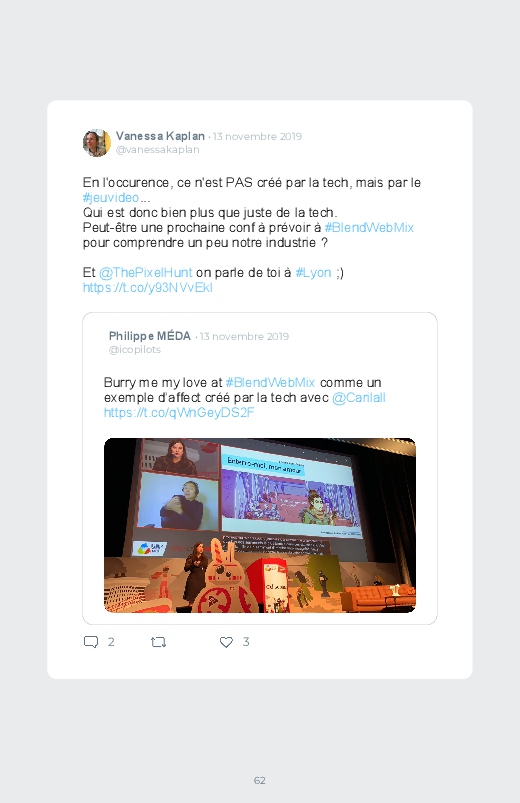This screenshot has width=520, height=803.
Task: Open the #Lyon hashtag
Action: [314, 272]
